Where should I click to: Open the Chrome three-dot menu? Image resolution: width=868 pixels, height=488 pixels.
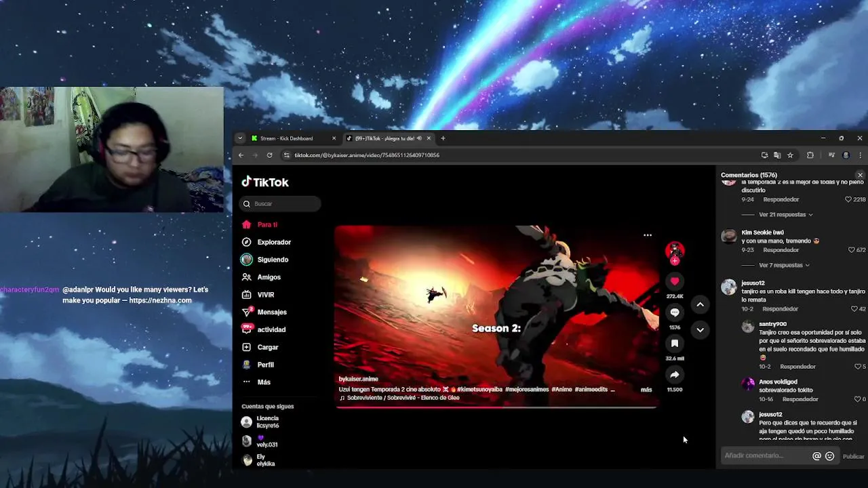coord(860,155)
